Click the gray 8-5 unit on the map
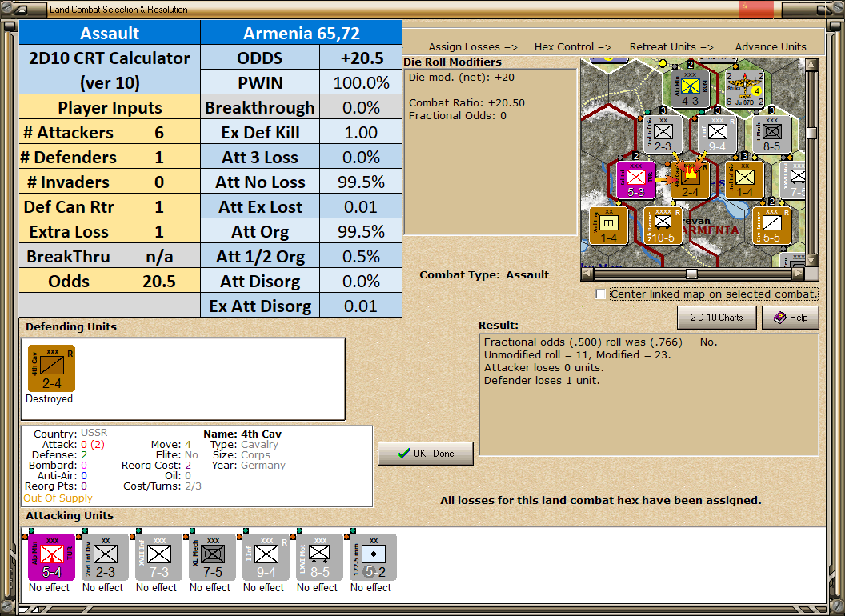The height and width of the screenshot is (616, 845). [771, 134]
